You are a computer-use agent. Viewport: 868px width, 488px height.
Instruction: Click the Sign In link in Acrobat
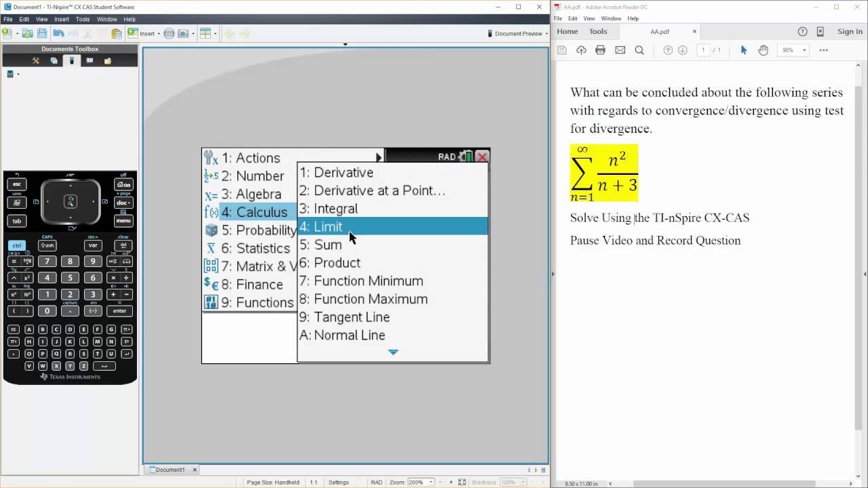click(x=850, y=31)
